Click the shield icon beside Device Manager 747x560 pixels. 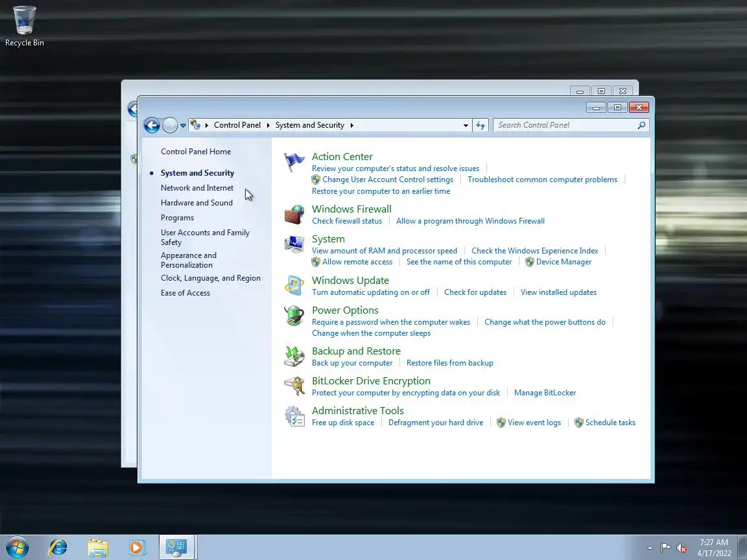pos(529,262)
